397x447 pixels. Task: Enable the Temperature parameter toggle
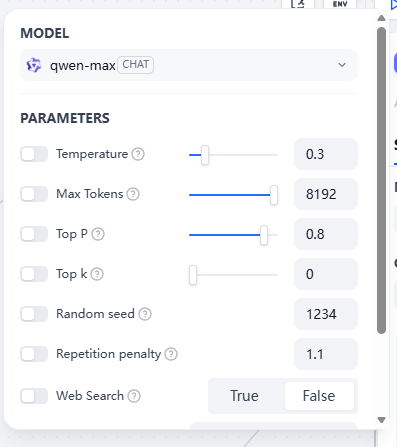click(34, 154)
